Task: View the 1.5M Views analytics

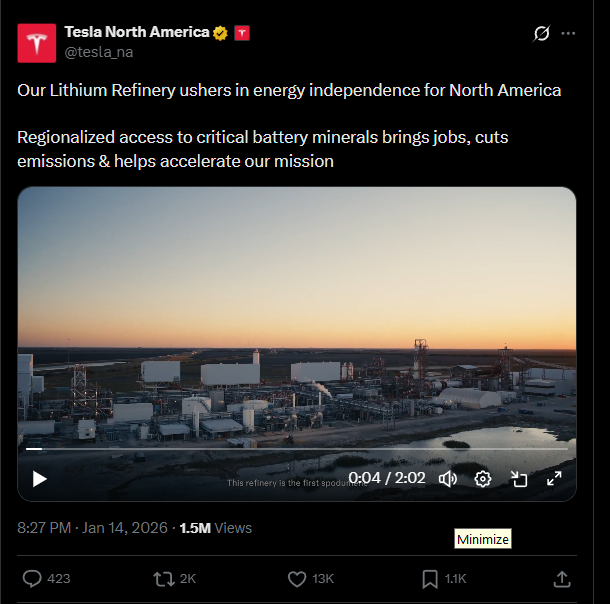Action: (x=216, y=527)
